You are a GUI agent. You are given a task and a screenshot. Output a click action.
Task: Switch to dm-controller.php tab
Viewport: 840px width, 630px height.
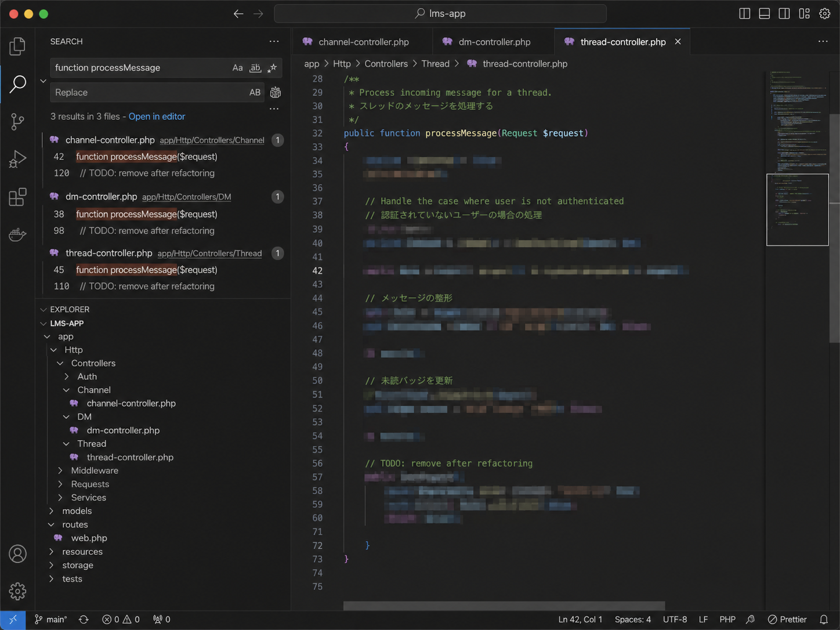[x=494, y=42]
